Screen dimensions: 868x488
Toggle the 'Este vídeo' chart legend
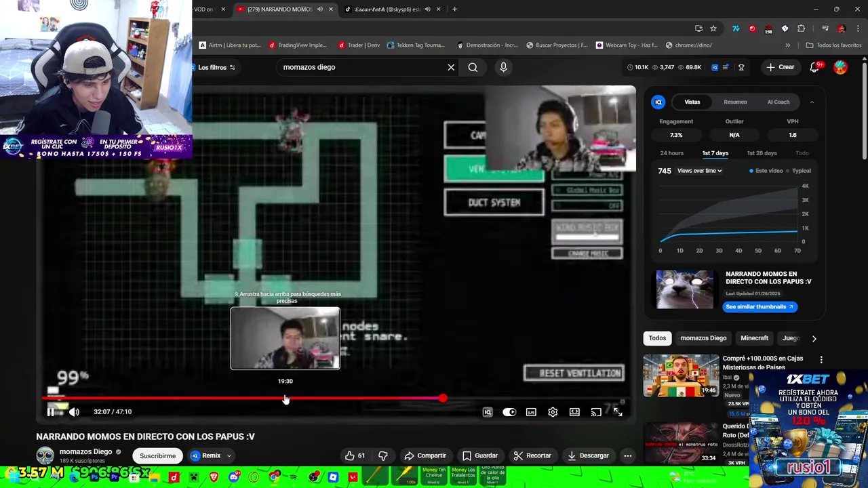point(766,171)
